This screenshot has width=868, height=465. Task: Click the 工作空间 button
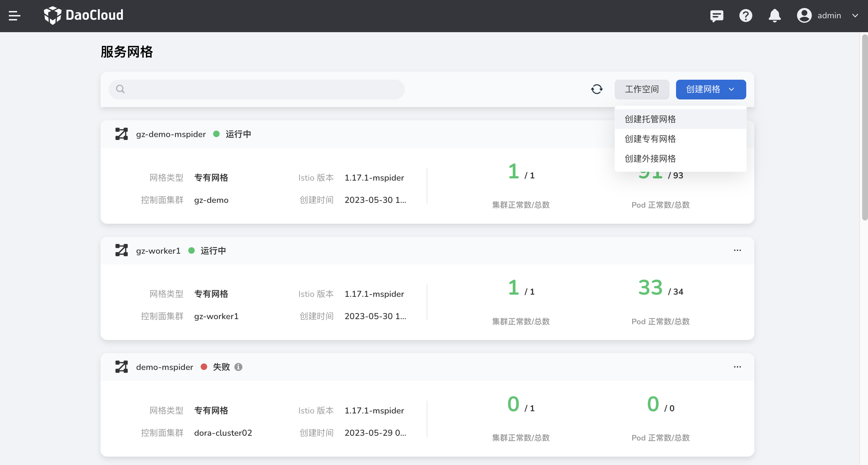point(642,89)
